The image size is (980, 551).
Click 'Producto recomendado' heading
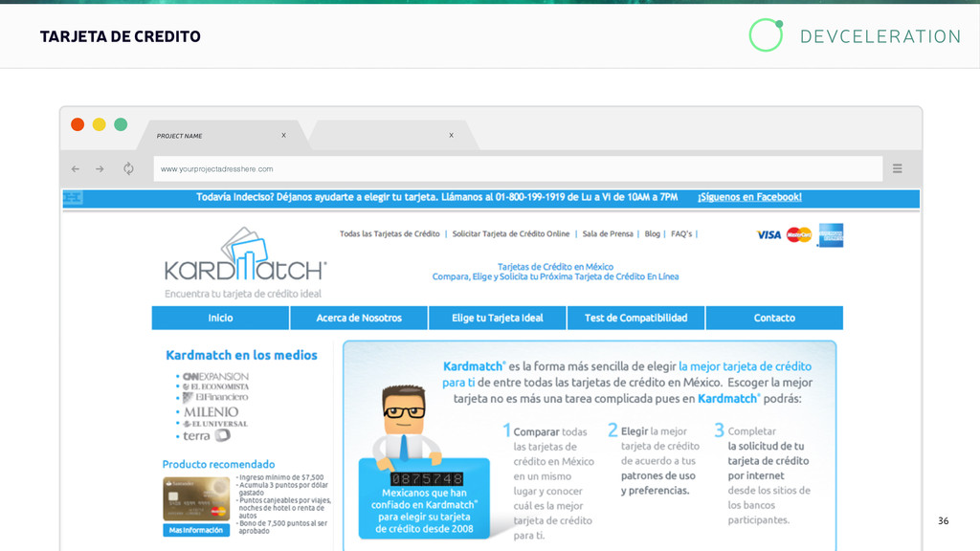[219, 464]
